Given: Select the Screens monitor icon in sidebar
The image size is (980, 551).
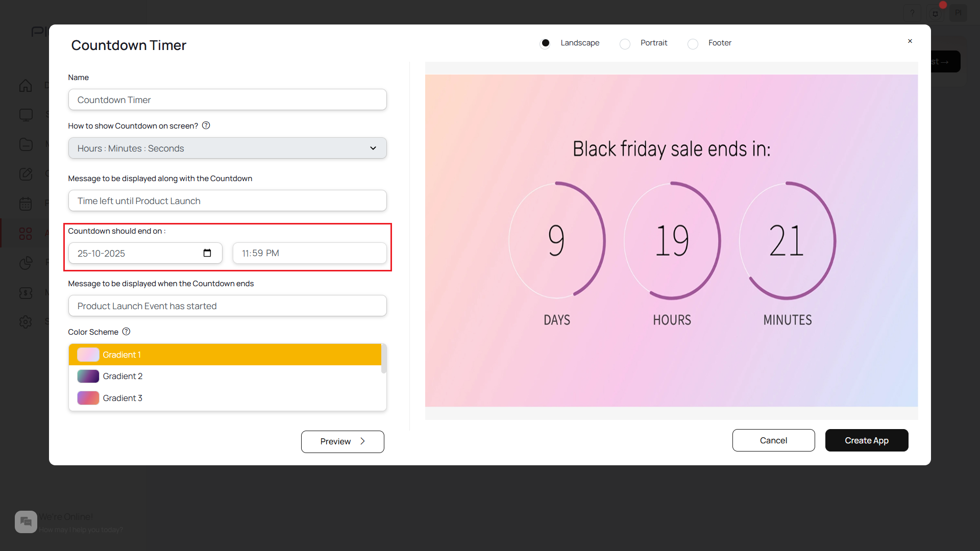Looking at the screenshot, I should 26,115.
